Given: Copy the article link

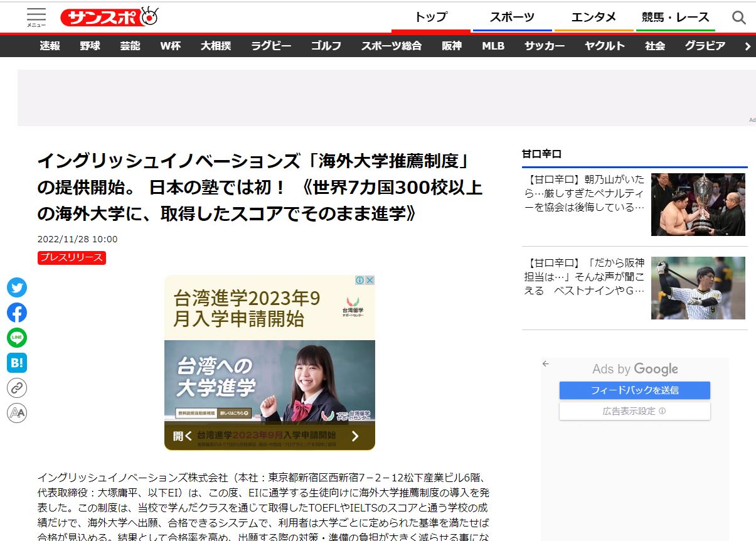Looking at the screenshot, I should 17,388.
